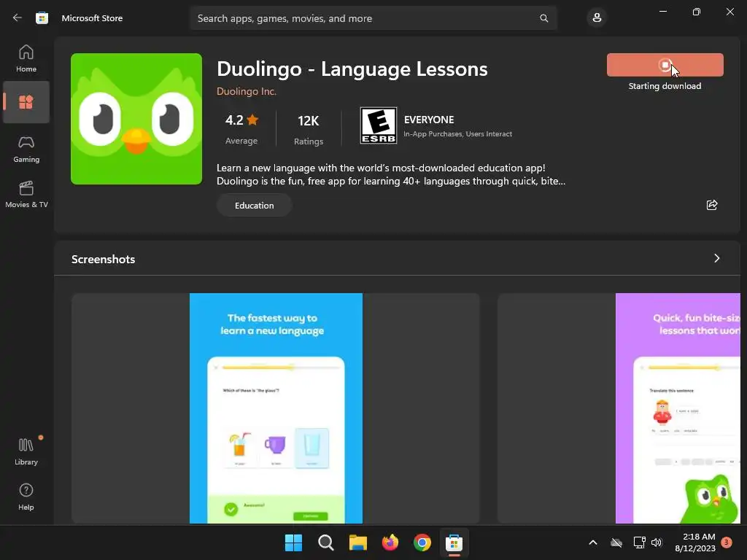
Task: Launch Google Chrome from the taskbar
Action: pos(422,542)
